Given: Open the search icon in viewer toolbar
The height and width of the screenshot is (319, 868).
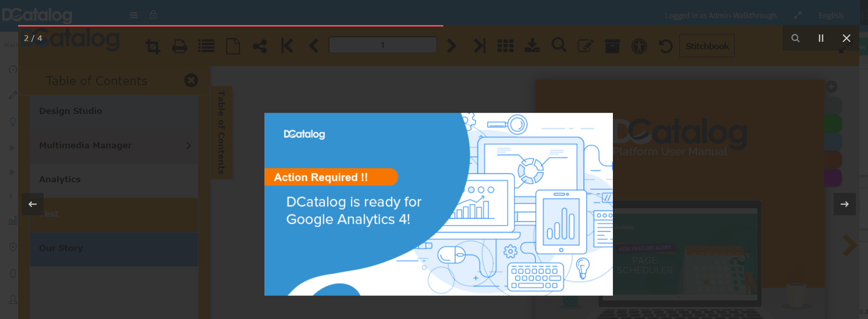Looking at the screenshot, I should 559,45.
